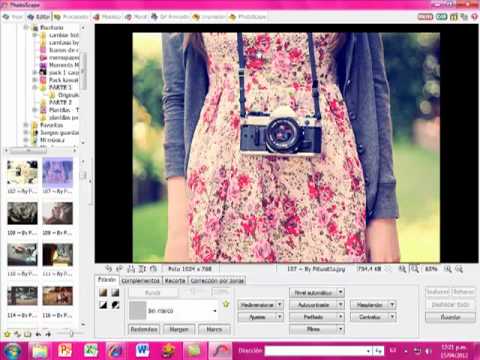Click the PhotoScape home tab icon
Viewport: 480px width, 360px height.
click(x=232, y=17)
